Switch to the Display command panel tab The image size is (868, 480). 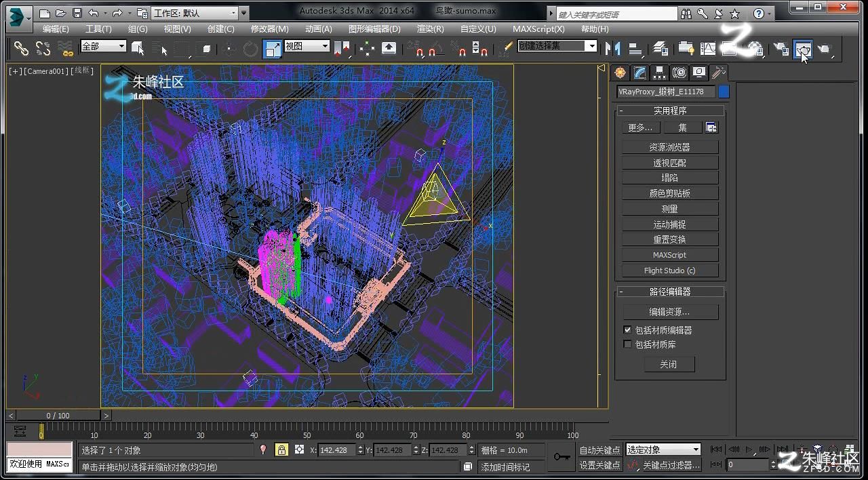pos(698,73)
